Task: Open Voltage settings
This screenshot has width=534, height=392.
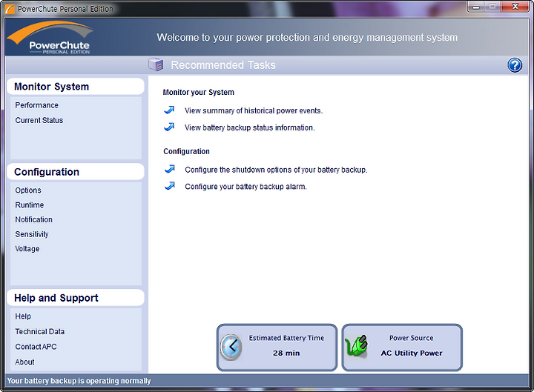Action: point(27,249)
